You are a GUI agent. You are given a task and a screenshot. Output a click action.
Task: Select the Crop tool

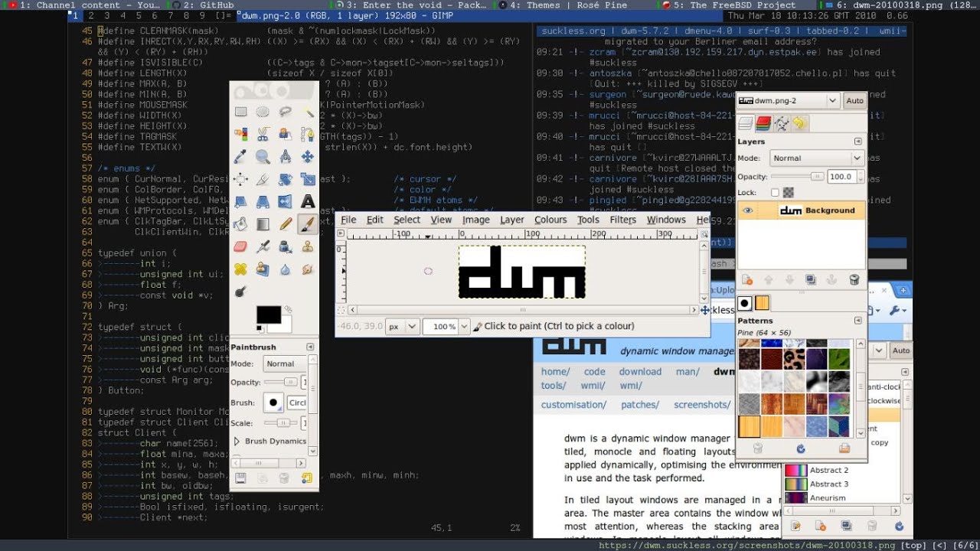[263, 179]
